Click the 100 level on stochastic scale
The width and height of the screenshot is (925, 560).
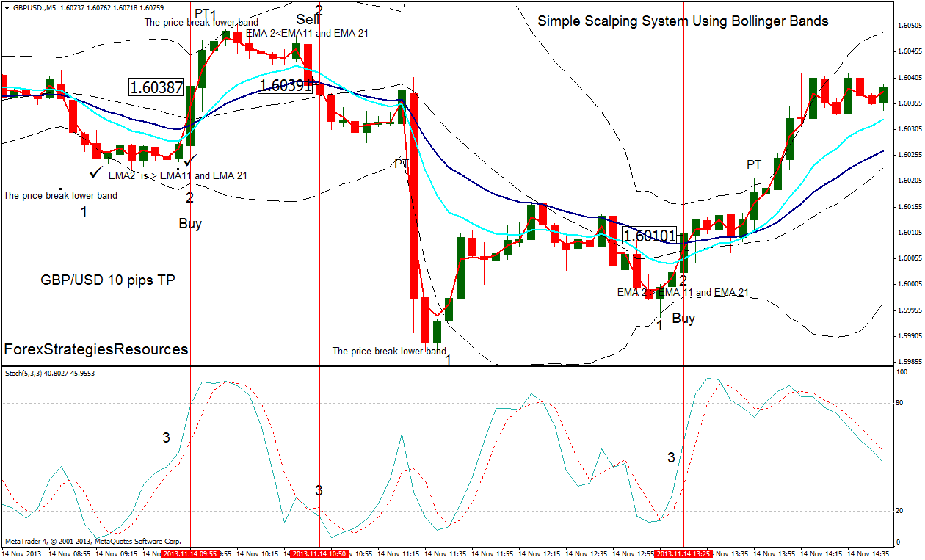[904, 373]
